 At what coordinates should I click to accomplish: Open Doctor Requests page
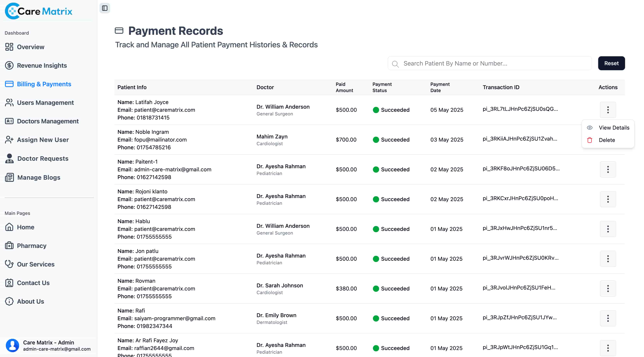[x=43, y=158]
